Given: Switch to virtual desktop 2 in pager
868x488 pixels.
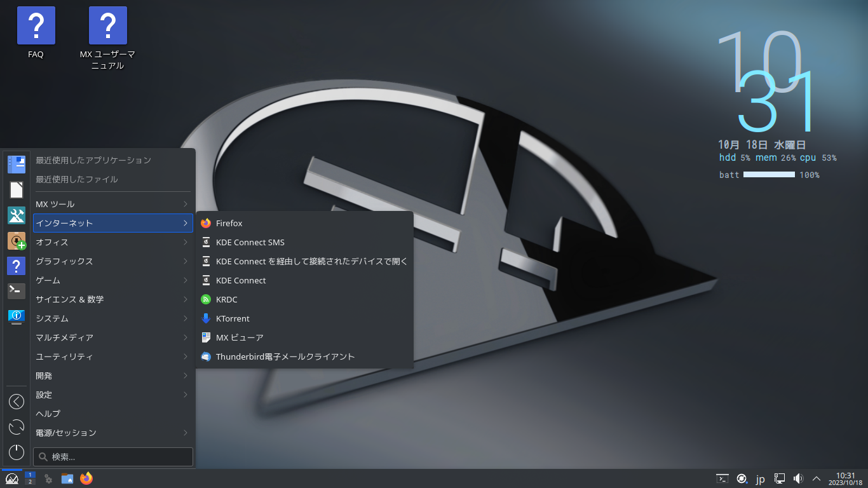Looking at the screenshot, I should coord(30,482).
